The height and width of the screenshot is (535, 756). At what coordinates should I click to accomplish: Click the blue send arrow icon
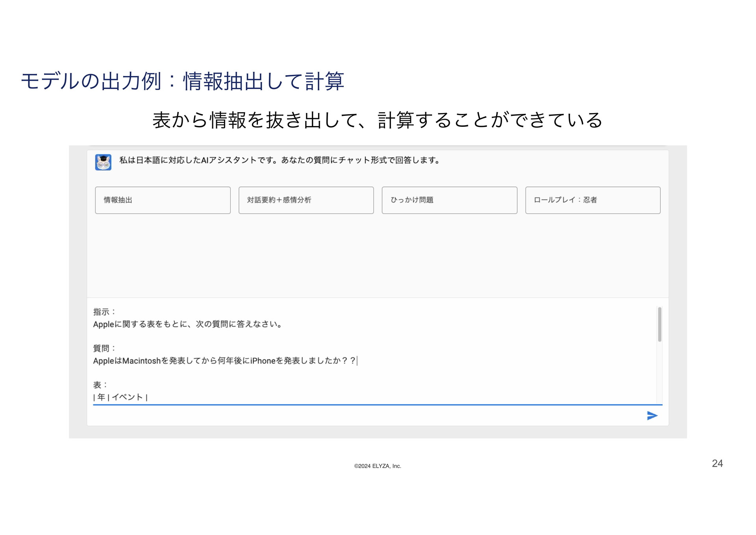click(652, 416)
